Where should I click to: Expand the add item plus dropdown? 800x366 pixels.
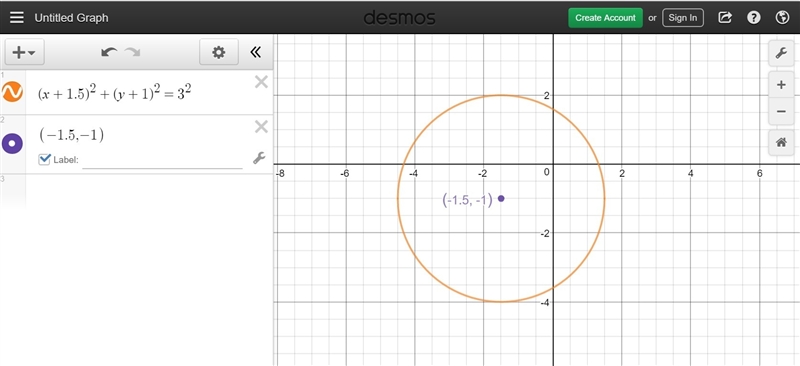click(x=24, y=52)
